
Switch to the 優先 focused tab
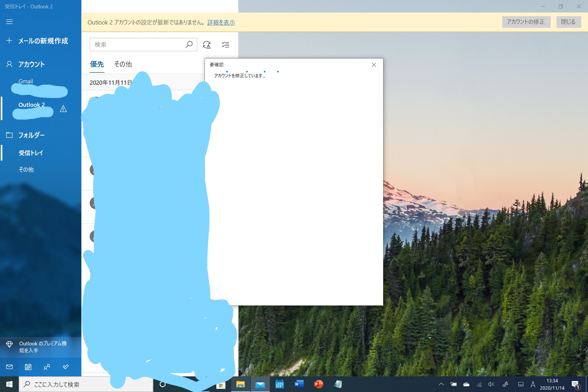coord(97,64)
